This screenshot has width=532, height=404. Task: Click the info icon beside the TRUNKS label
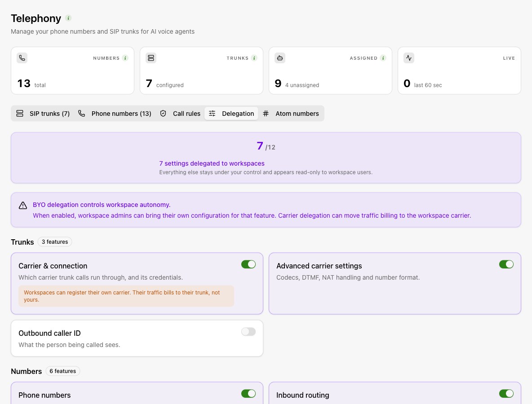[x=254, y=58]
